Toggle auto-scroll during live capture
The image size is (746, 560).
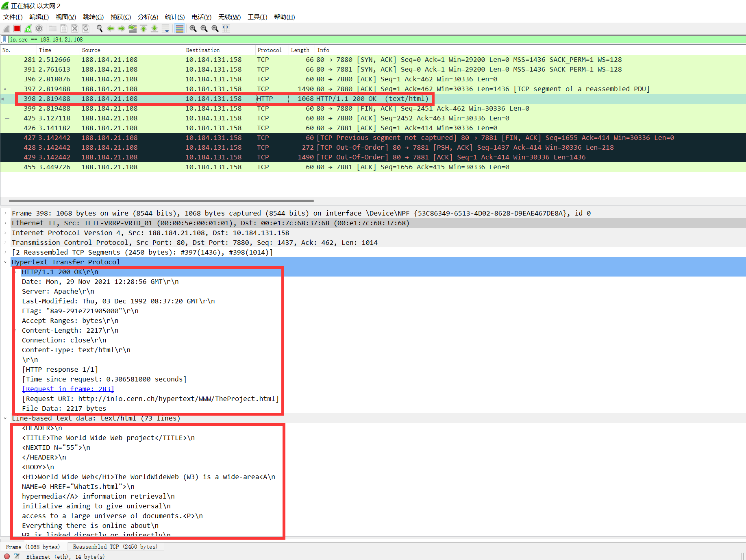[x=165, y=28]
